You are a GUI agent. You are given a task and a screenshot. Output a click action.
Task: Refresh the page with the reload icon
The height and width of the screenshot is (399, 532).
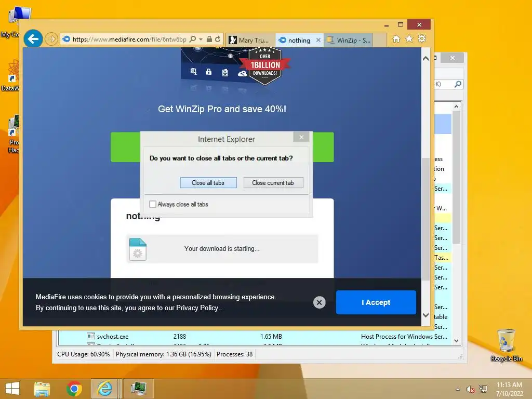coord(218,39)
